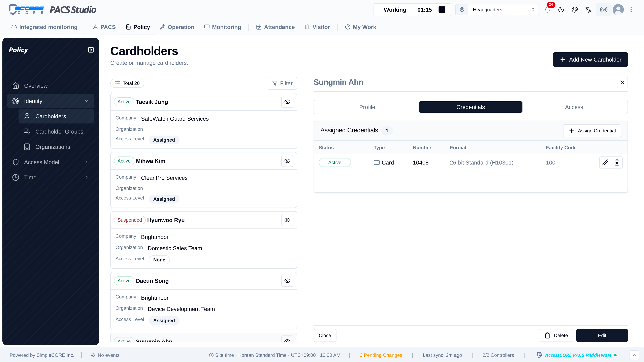This screenshot has height=362, width=644.
Task: Switch to the Profile tab
Action: (x=367, y=107)
